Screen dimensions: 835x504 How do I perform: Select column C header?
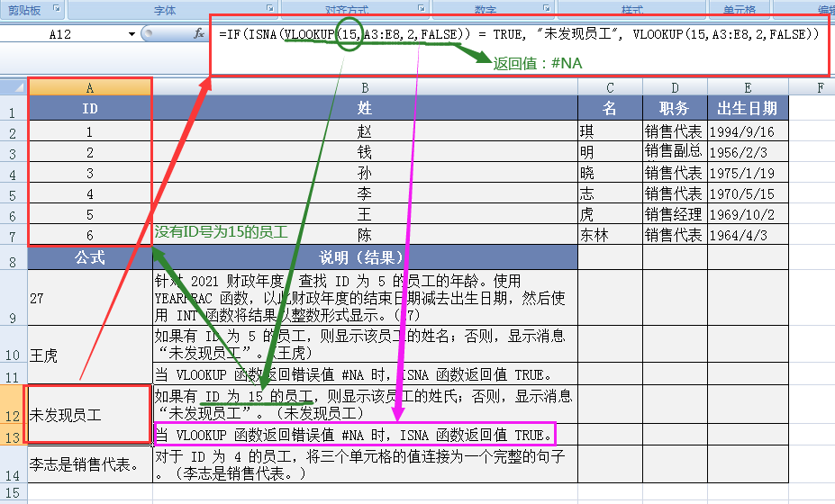click(610, 88)
